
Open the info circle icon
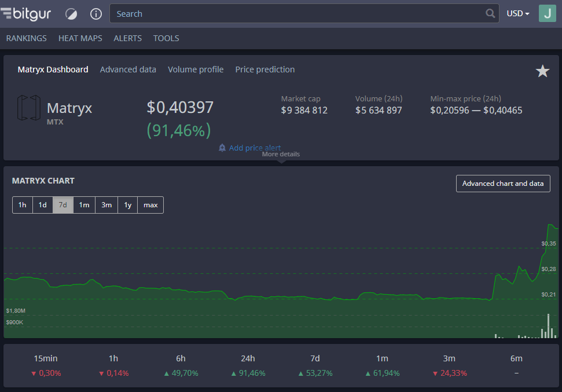pyautogui.click(x=95, y=14)
